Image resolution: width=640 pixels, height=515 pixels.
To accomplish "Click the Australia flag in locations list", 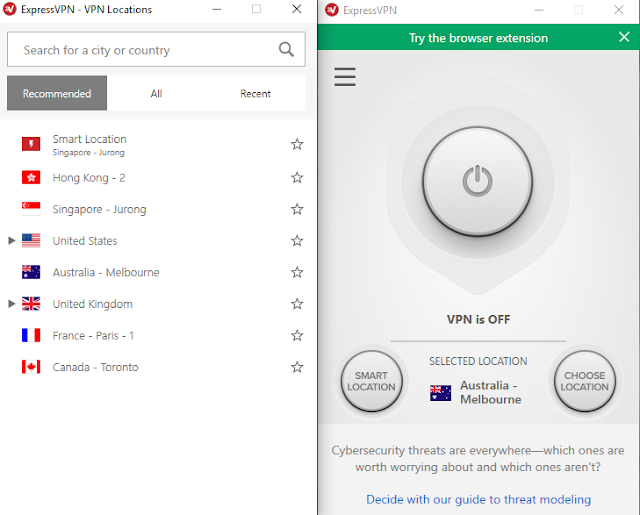I will [x=31, y=272].
